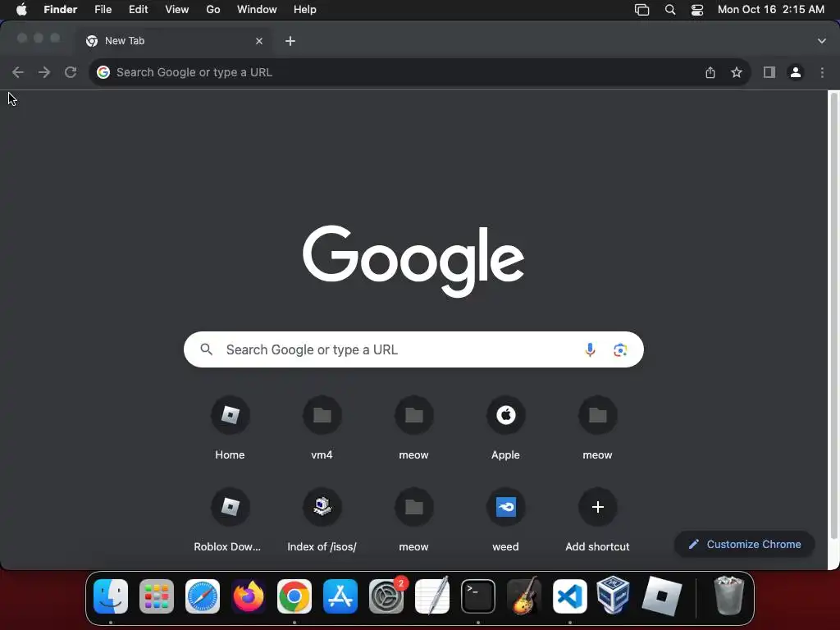Click the page vertical scrollbar
The image size is (840, 630).
pos(833,316)
